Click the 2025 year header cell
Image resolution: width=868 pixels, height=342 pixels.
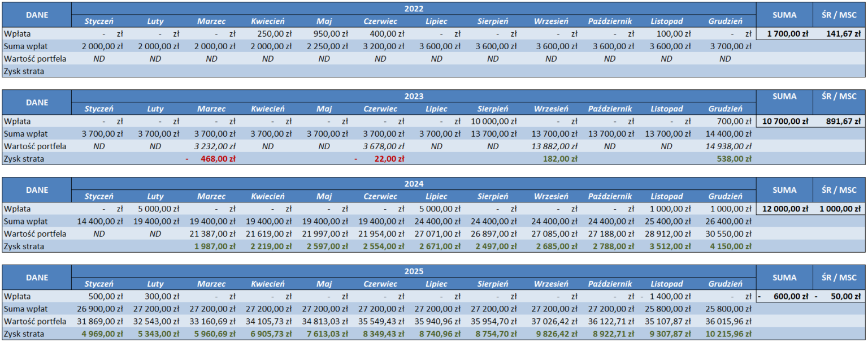click(x=414, y=271)
